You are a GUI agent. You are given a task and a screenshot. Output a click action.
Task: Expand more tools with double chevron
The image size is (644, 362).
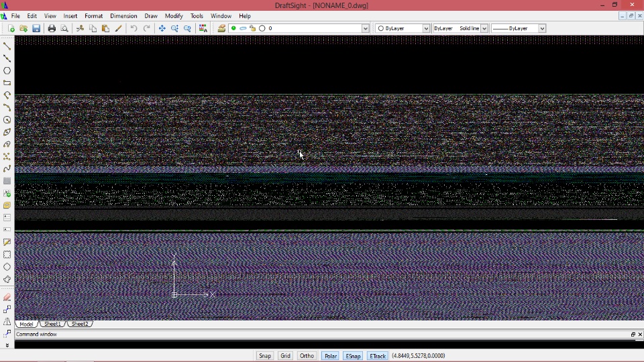pos(7,345)
